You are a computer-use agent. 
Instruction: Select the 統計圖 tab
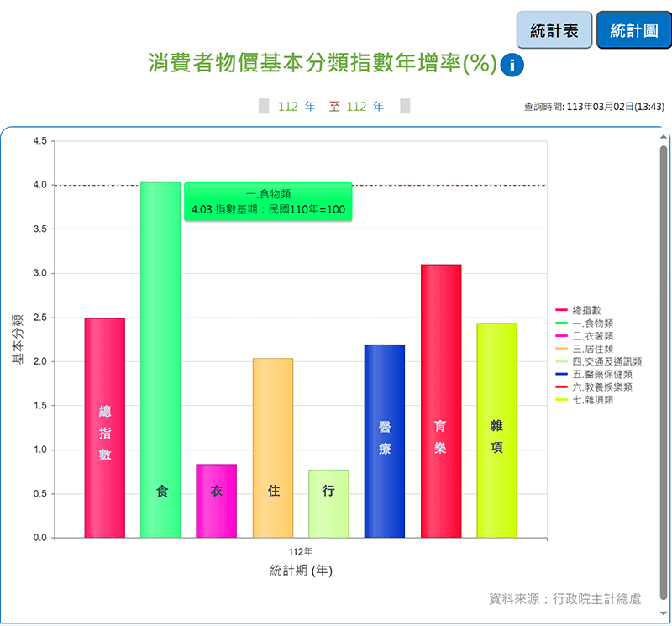coord(633,30)
